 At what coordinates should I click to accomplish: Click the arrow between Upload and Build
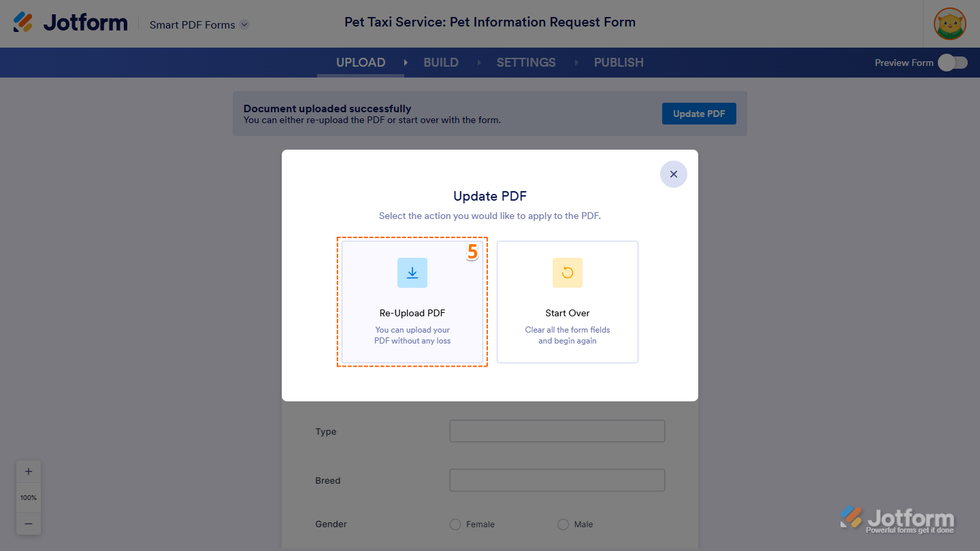tap(406, 63)
